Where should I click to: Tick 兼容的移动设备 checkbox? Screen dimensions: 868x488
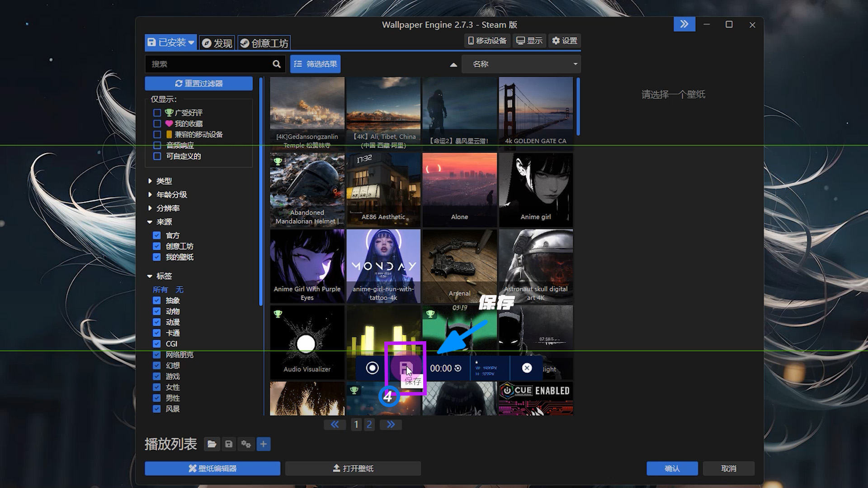click(x=157, y=135)
